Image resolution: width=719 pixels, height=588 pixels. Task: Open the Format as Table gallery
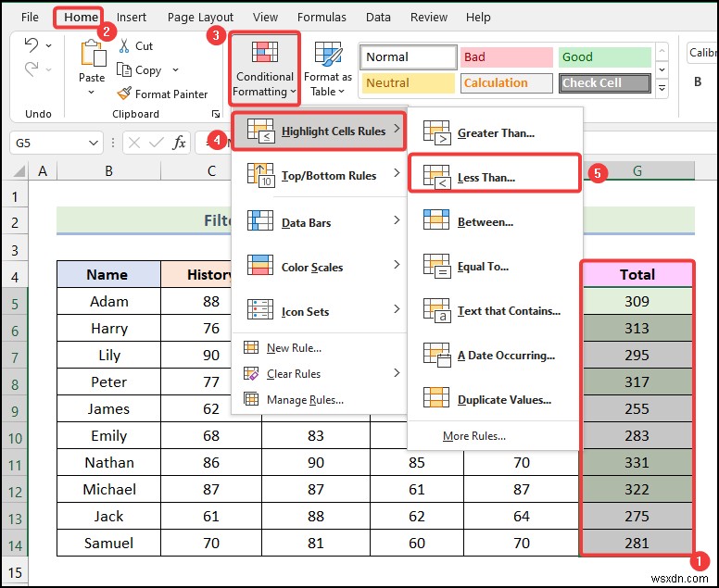tap(328, 69)
